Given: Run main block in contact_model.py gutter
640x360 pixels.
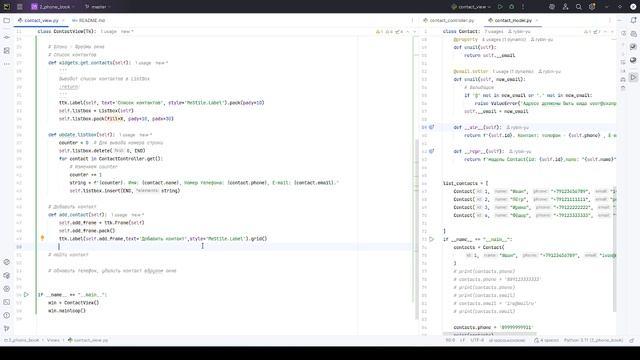Looking at the screenshot, I should [431, 239].
